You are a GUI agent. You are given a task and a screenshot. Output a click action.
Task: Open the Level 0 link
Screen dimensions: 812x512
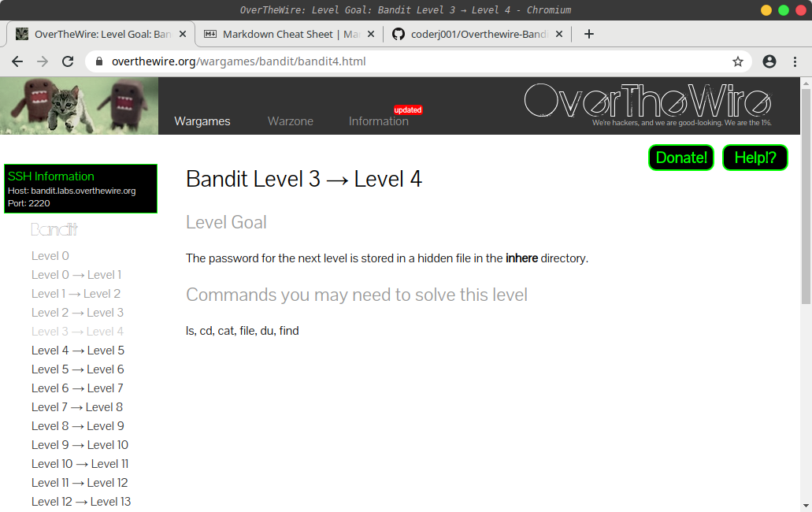coord(50,256)
